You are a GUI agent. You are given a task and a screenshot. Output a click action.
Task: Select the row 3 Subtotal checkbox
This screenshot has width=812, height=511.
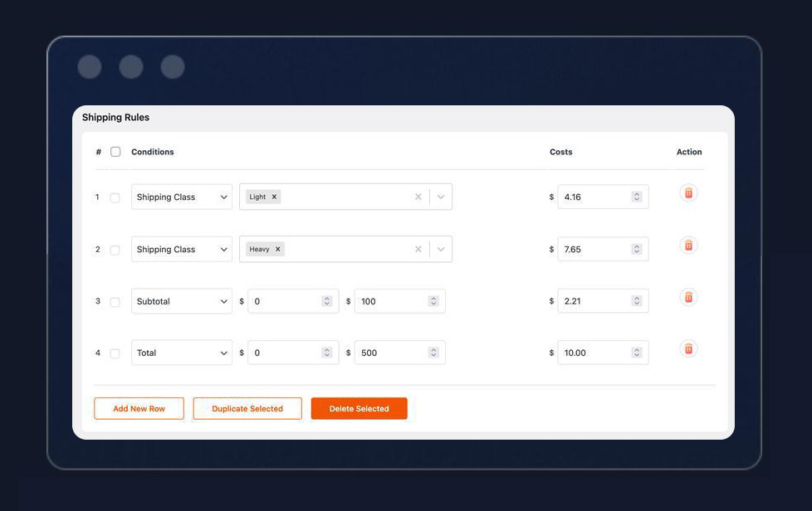(x=115, y=302)
